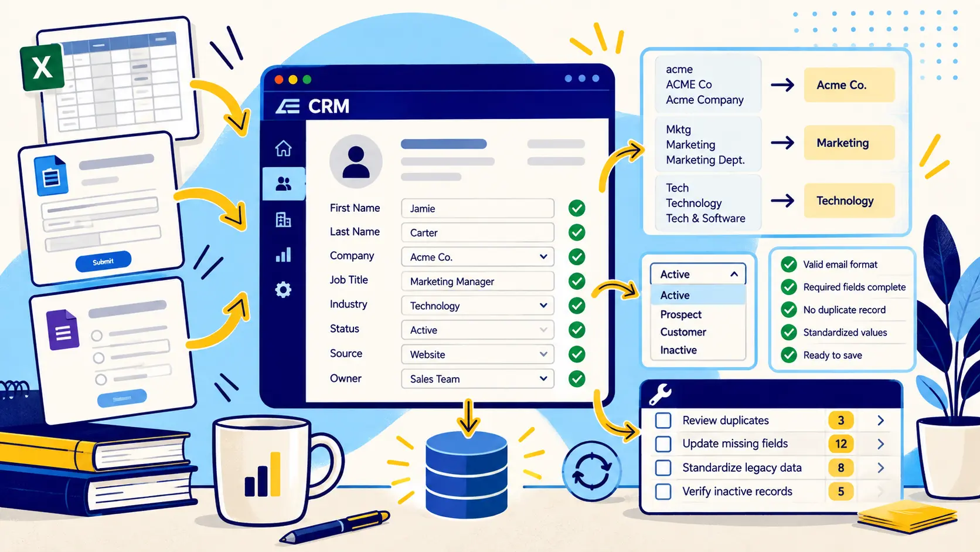Check the Update missing fields checkbox
This screenshot has width=980, height=552.
663,444
